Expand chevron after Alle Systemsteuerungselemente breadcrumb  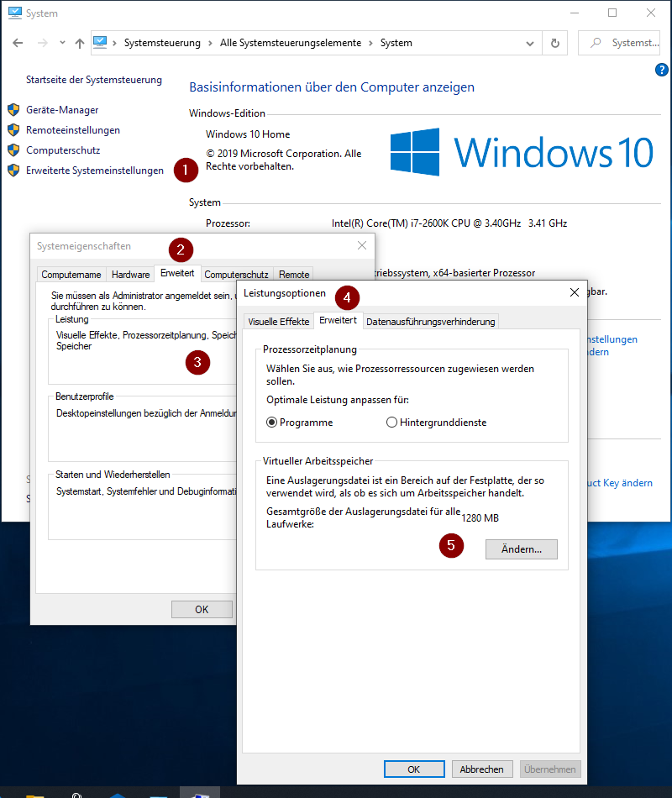[370, 43]
